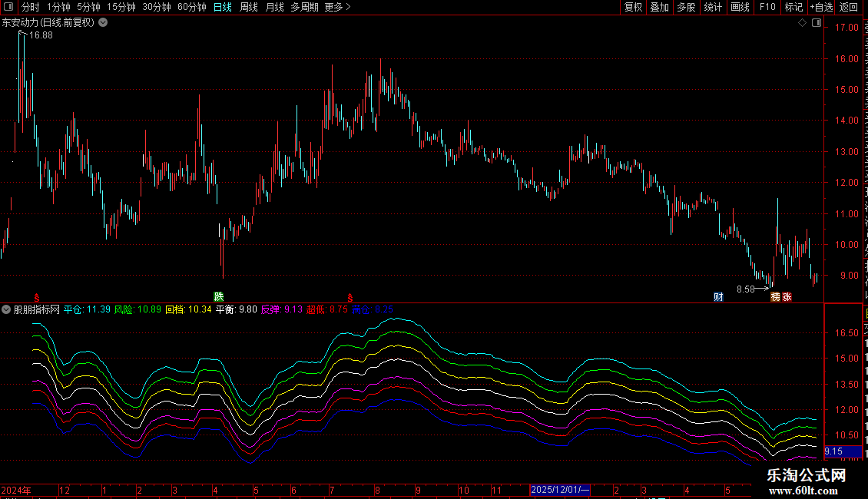Activate the 画线 drawing tool
This screenshot has width=868, height=499.
click(x=740, y=7)
